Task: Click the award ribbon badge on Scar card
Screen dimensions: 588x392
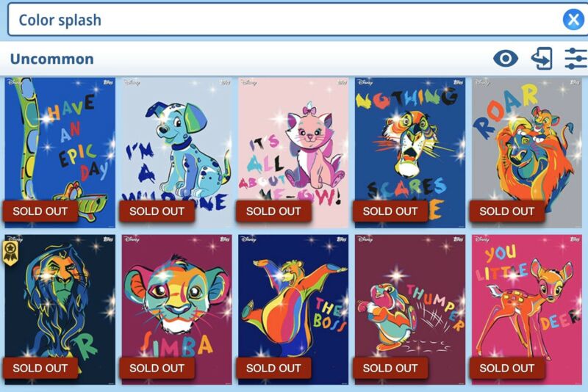Action: point(10,253)
